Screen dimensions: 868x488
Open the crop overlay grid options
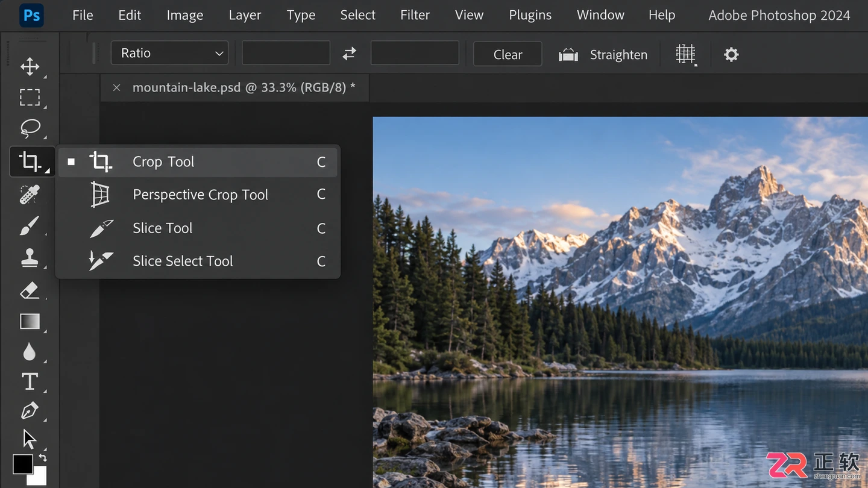coord(685,54)
